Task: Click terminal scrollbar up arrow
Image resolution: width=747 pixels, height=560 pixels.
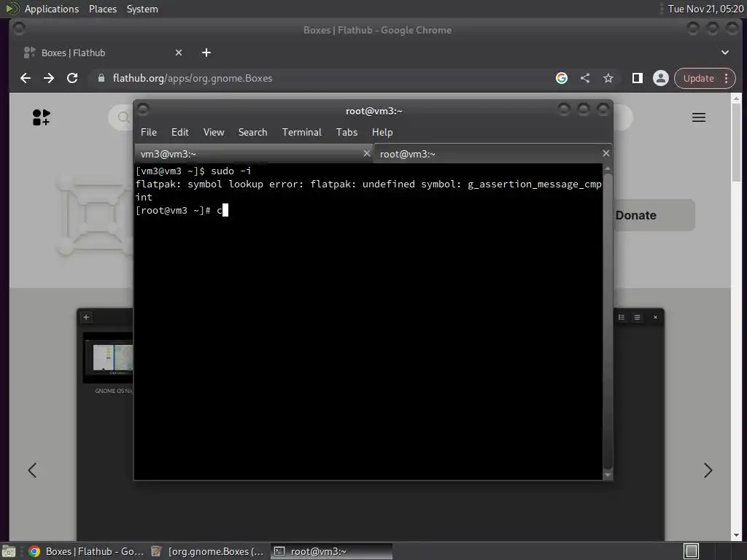Action: click(x=608, y=168)
